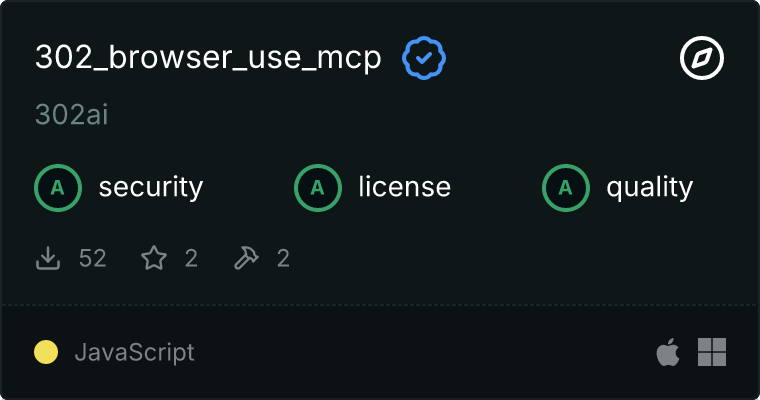This screenshot has width=760, height=400.
Task: Click the blue verified checkmark badge
Action: [424, 58]
